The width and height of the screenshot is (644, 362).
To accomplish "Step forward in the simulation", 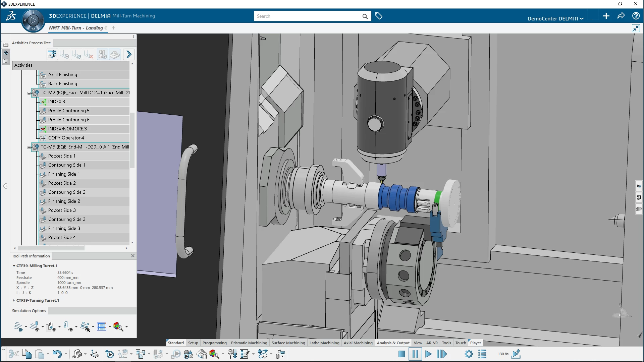I will 442,354.
